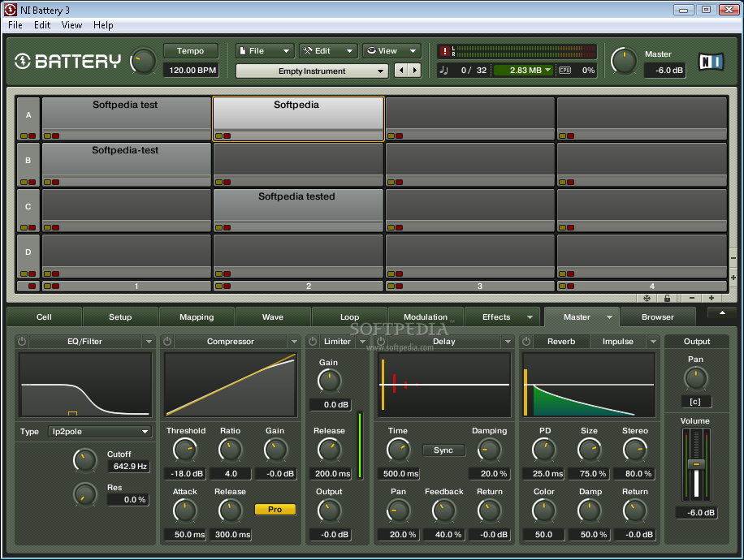Click the Compressor Threshold knob
The height and width of the screenshot is (560, 744).
[185, 450]
